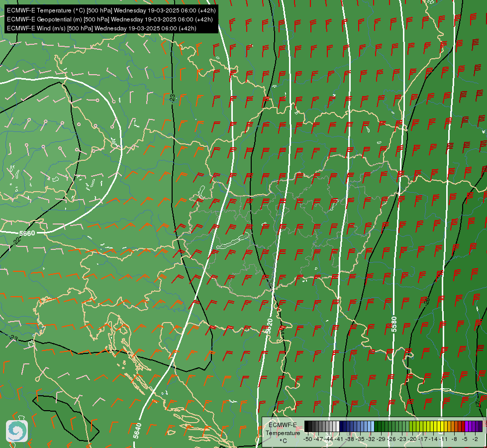Click the 26 isotherm label
487x448 pixels.
(427, 301)
